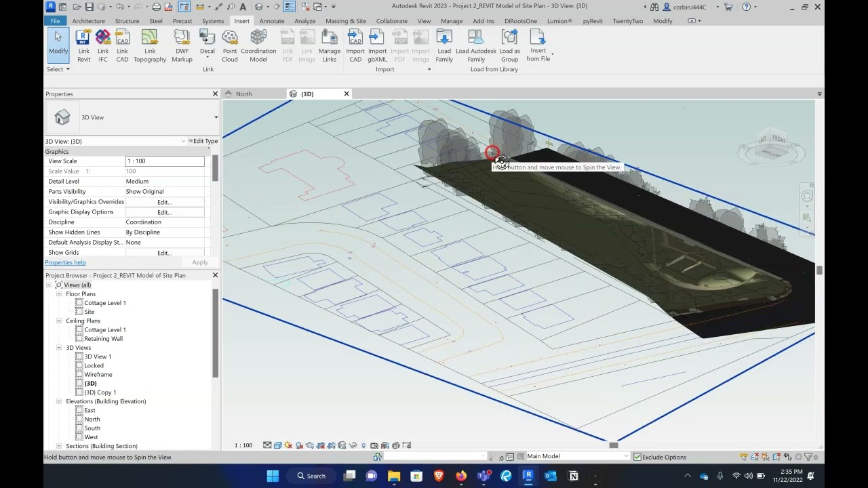Expand the Import panel dialog launcher arrow
Screen dimensions: 868x488
(x=429, y=69)
